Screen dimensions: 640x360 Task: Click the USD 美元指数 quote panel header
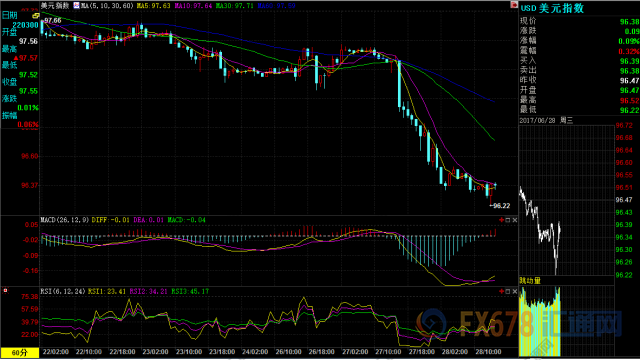(552, 8)
